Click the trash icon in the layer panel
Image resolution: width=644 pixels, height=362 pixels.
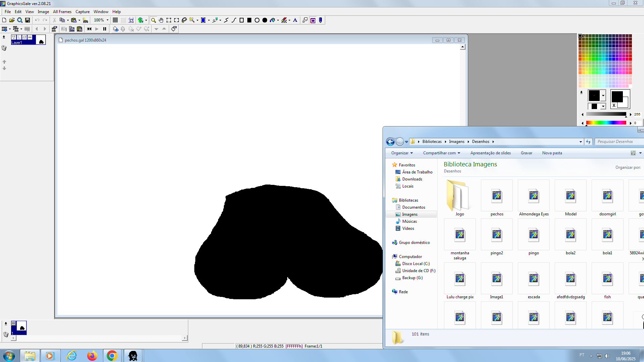click(4, 48)
